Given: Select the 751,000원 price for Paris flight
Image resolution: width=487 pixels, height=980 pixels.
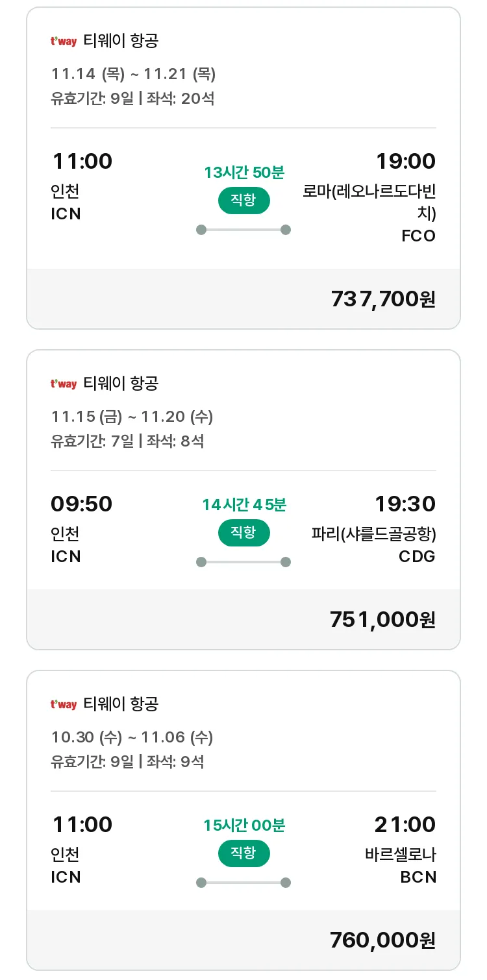Looking at the screenshot, I should pyautogui.click(x=383, y=620).
